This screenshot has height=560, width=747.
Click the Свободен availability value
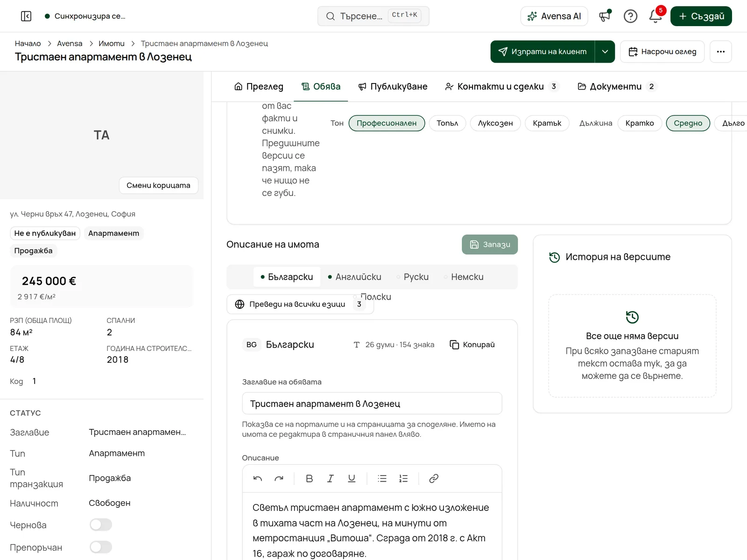110,503
